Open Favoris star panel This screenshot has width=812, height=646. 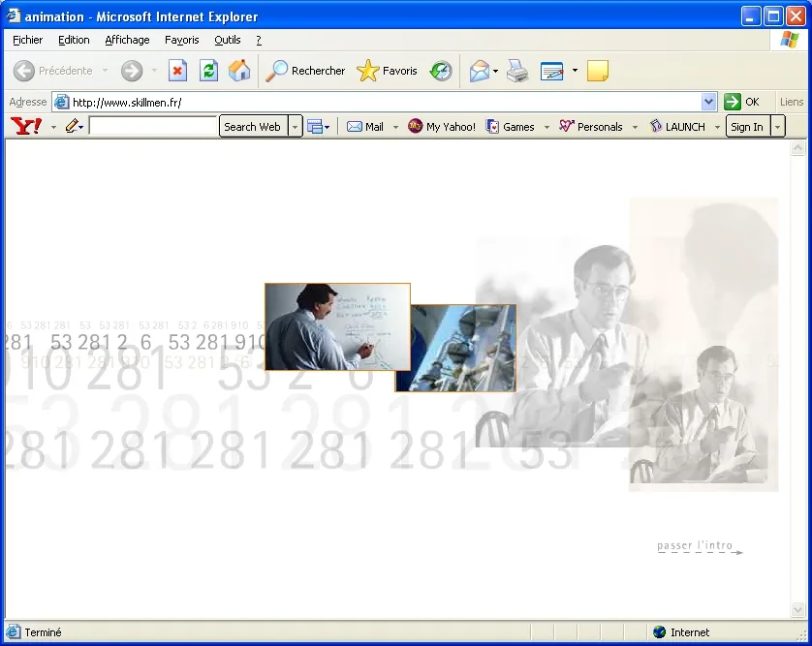387,71
